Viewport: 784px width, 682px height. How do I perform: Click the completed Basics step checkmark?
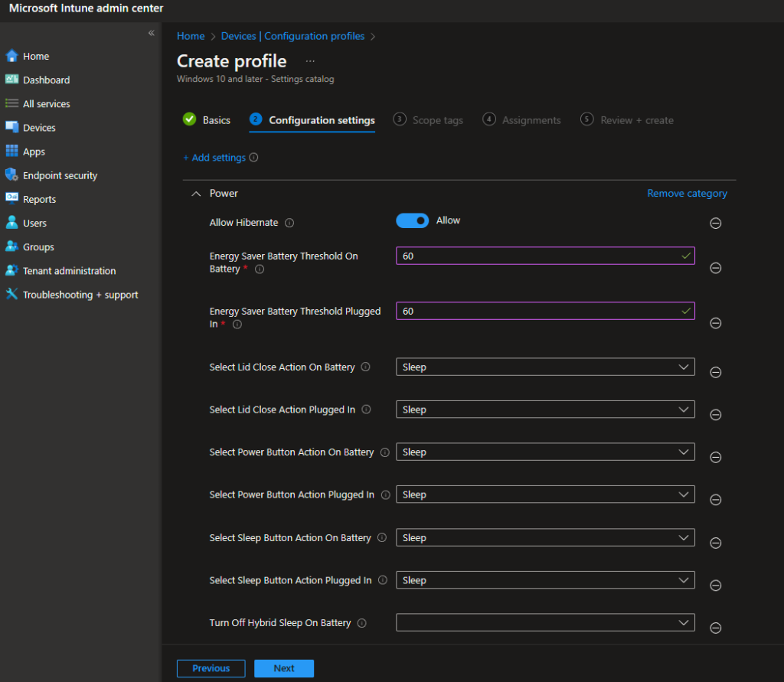(188, 119)
